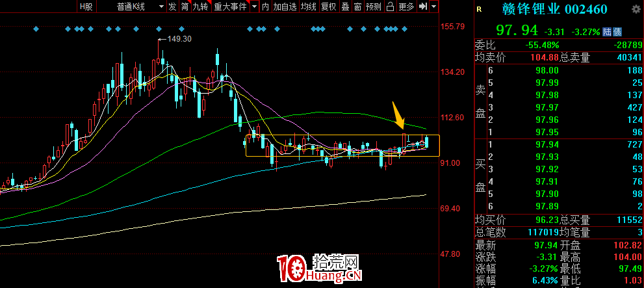Open the 更多 more menu

(x=407, y=7)
